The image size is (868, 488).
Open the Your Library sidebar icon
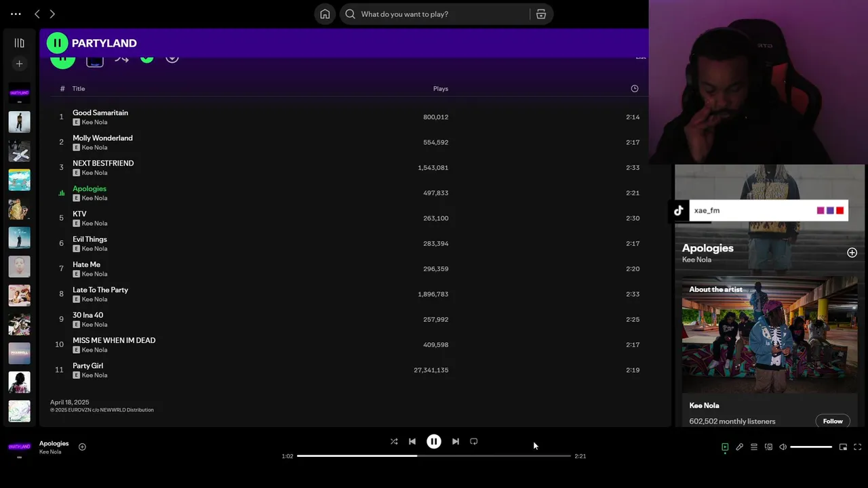[19, 43]
